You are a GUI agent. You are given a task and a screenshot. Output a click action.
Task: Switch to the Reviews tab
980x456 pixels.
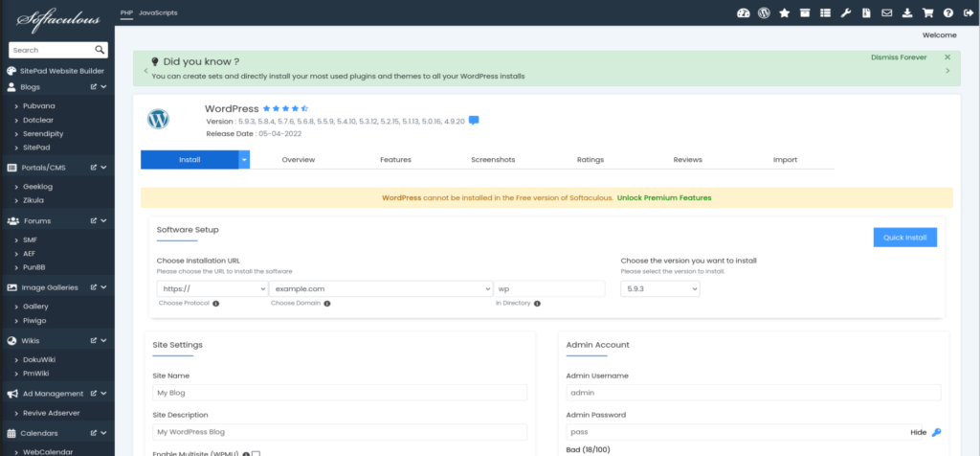(687, 160)
